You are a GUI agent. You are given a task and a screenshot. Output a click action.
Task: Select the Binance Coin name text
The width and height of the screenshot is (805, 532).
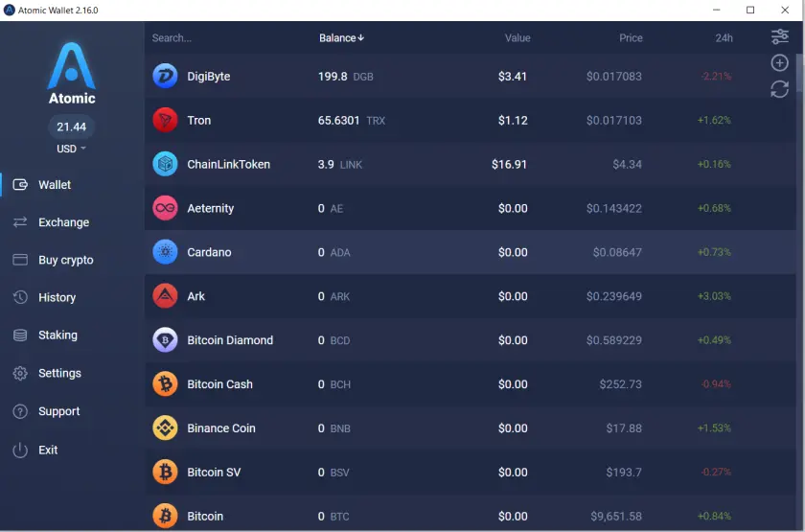pos(221,428)
